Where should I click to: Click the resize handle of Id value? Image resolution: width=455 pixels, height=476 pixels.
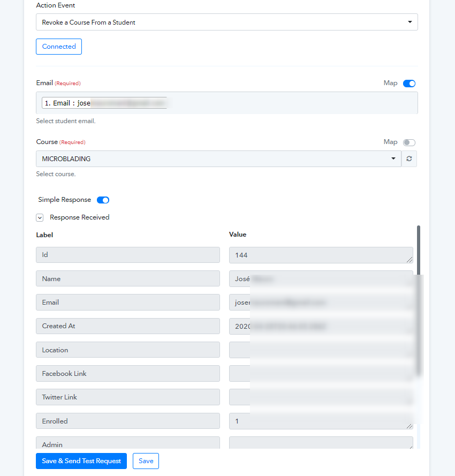(x=409, y=260)
